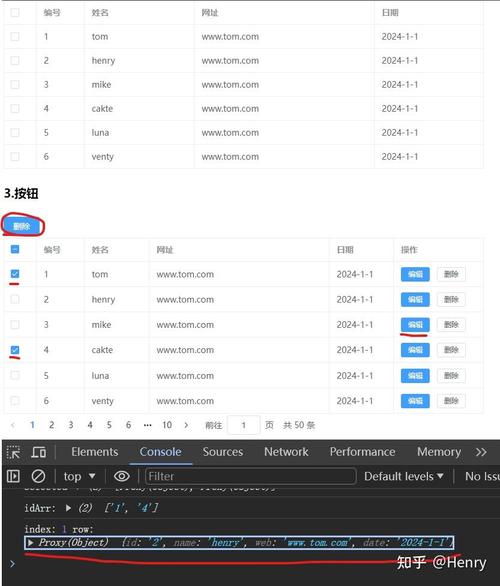This screenshot has width=500, height=586.
Task: Click white delete button in tom row
Action: point(451,274)
